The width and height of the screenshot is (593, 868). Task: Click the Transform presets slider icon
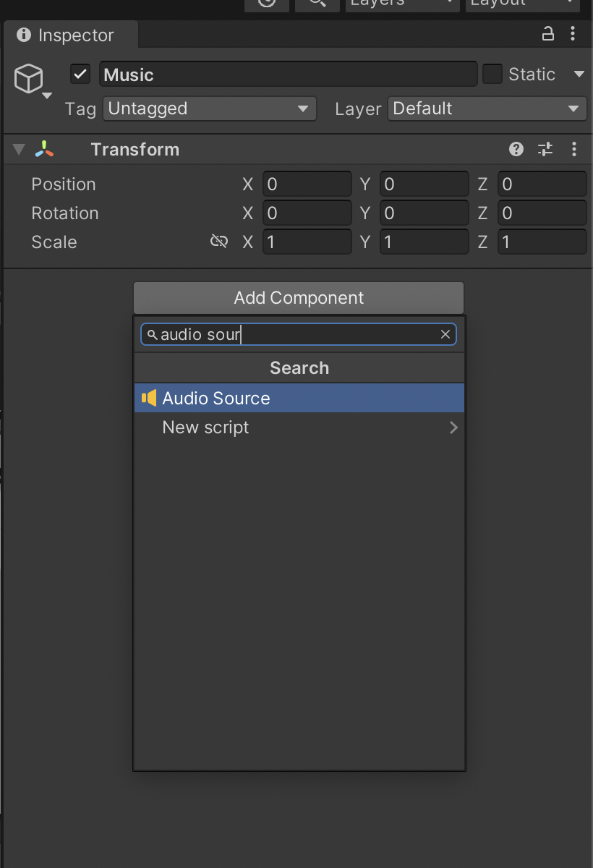point(545,150)
